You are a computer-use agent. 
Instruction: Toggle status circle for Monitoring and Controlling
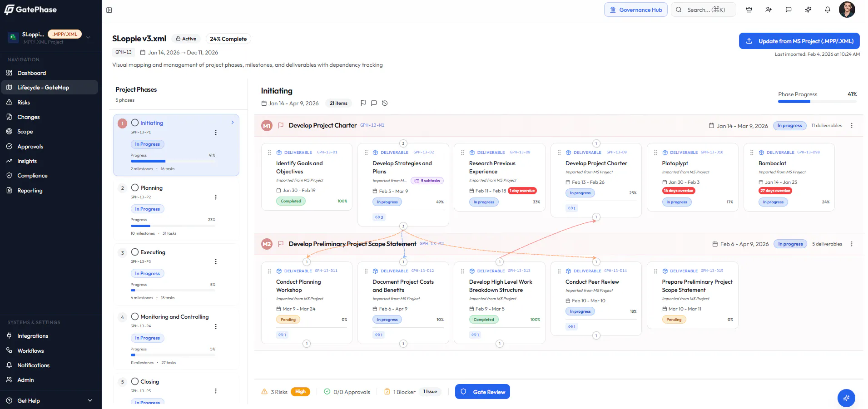[135, 316]
